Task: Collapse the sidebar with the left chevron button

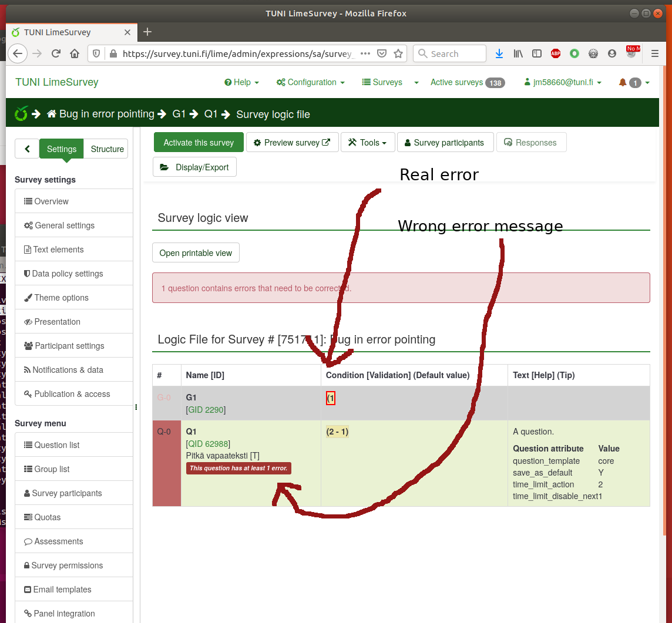Action: coord(27,149)
